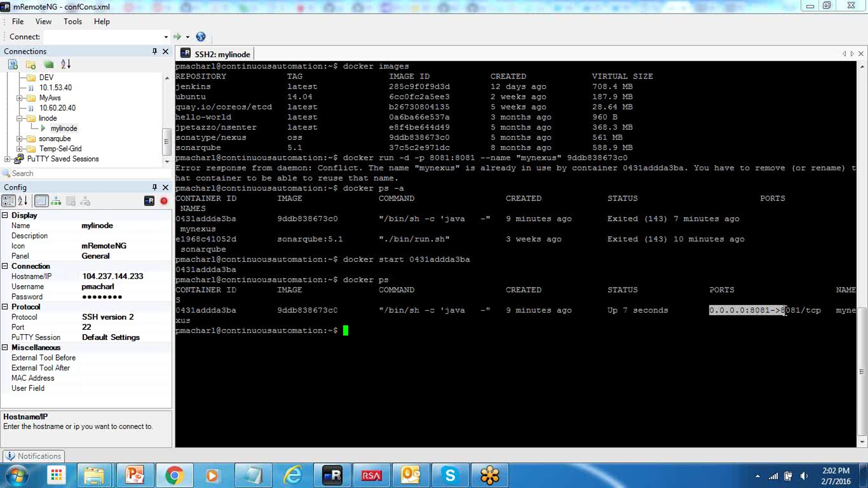Focus the Search field in Connections panel
This screenshot has width=868, height=488.
coord(86,173)
